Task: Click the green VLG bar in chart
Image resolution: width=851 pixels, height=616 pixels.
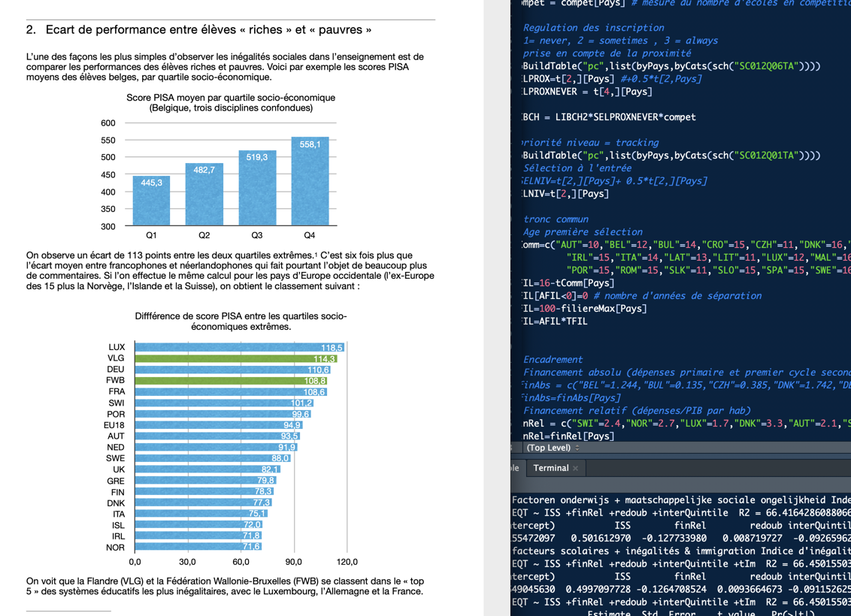Action: coord(235,359)
